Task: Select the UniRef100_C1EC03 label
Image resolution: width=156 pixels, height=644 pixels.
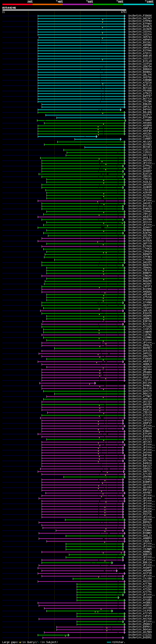Action: coord(140,150)
